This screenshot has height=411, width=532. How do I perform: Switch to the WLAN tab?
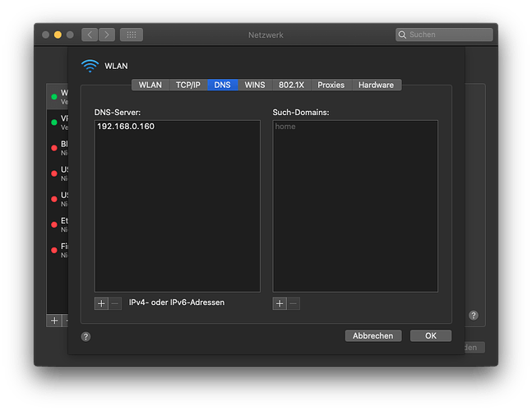pyautogui.click(x=150, y=85)
